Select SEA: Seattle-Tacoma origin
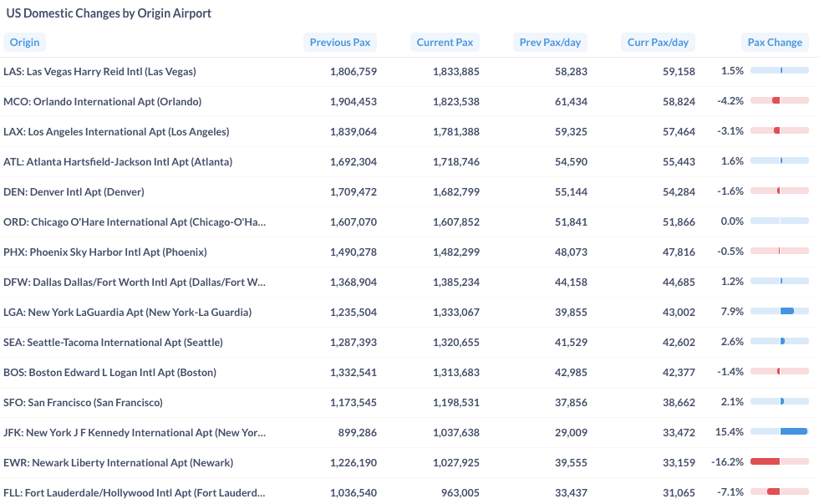The width and height of the screenshot is (819, 504). (x=113, y=342)
